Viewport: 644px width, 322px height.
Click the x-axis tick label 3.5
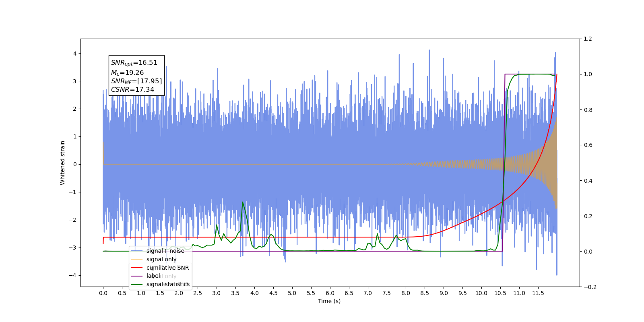click(235, 293)
